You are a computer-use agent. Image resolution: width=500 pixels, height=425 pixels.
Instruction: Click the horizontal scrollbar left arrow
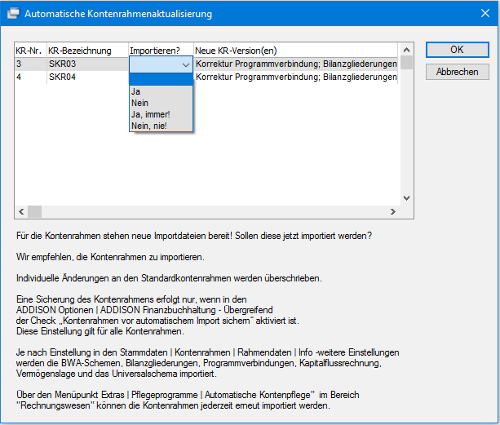point(22,212)
